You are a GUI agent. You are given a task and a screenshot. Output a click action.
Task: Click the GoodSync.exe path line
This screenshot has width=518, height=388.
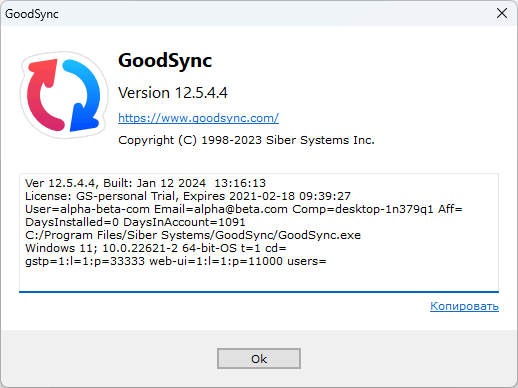[193, 235]
